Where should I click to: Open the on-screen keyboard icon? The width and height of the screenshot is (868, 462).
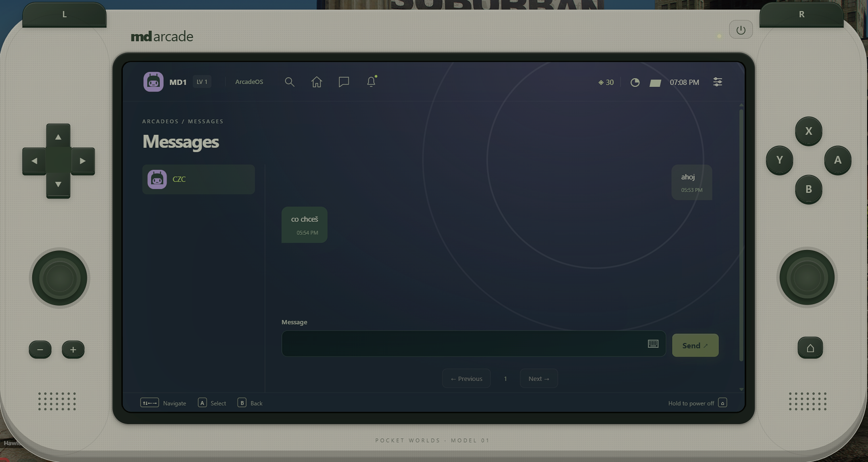coord(653,344)
